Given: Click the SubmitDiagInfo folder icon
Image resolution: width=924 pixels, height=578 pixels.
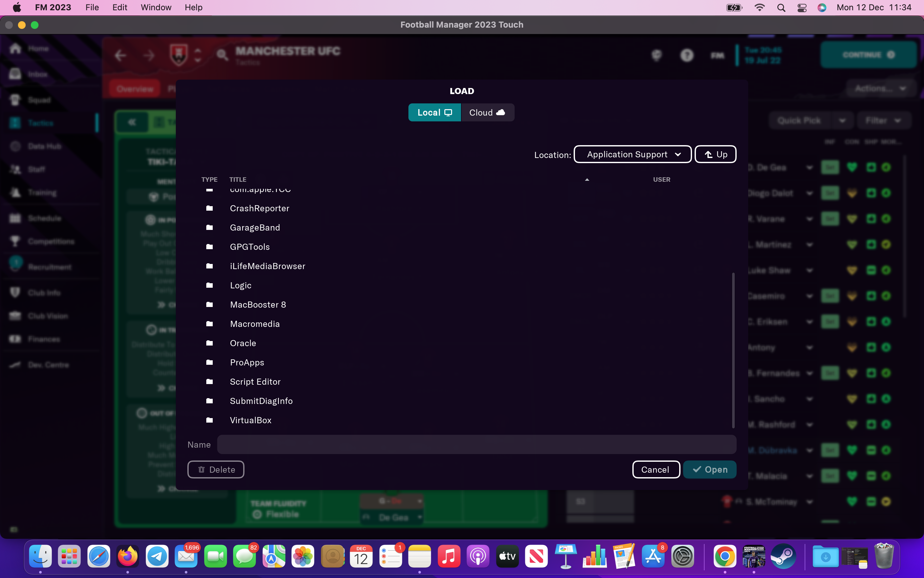Looking at the screenshot, I should coord(209,401).
